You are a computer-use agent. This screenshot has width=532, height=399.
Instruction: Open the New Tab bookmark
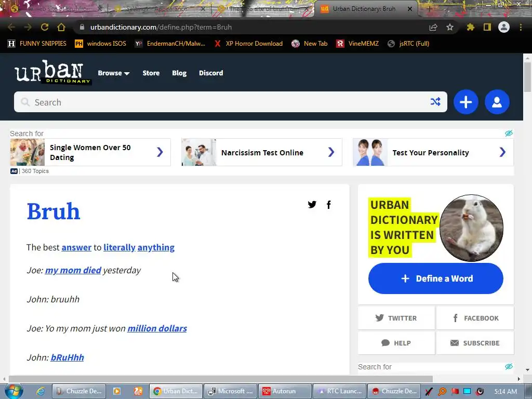pyautogui.click(x=310, y=44)
